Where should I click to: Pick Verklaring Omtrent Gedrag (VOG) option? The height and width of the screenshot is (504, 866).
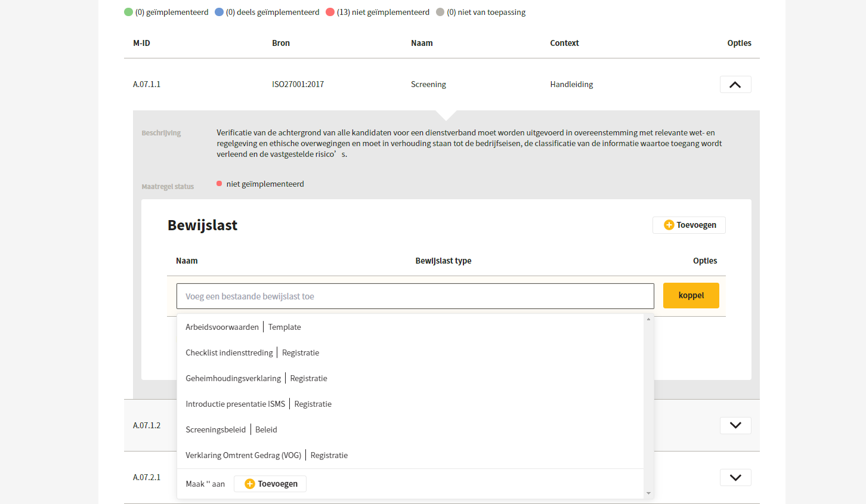pyautogui.click(x=410, y=455)
